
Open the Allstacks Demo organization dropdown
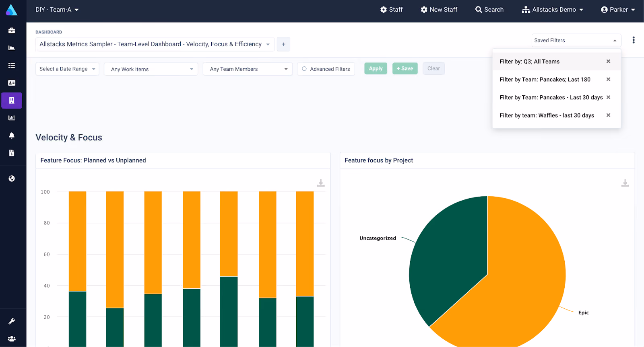click(x=553, y=10)
